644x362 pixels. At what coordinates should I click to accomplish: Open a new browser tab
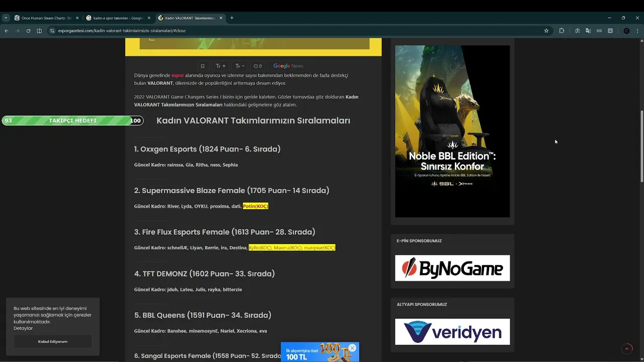[231, 18]
